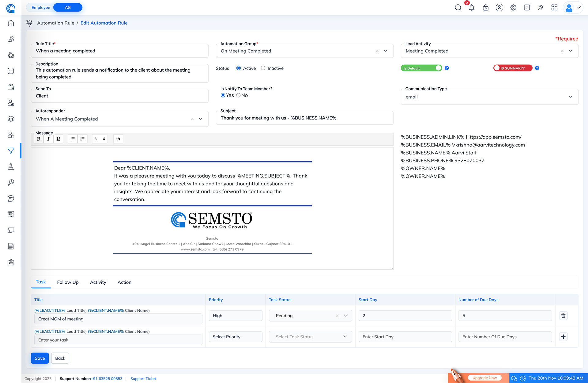
Task: Expand the Select Task Status dropdown
Action: coord(345,337)
